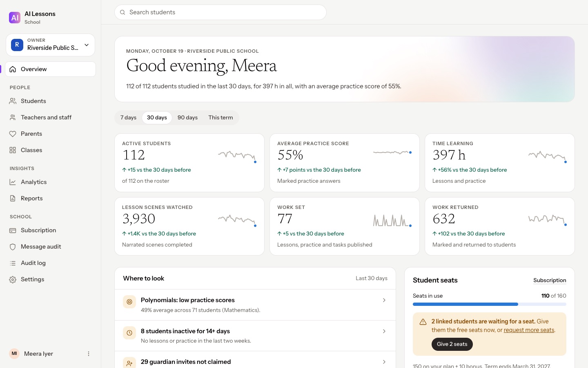This screenshot has height=368, width=588.
Task: Select the This term range tab
Action: pos(220,117)
